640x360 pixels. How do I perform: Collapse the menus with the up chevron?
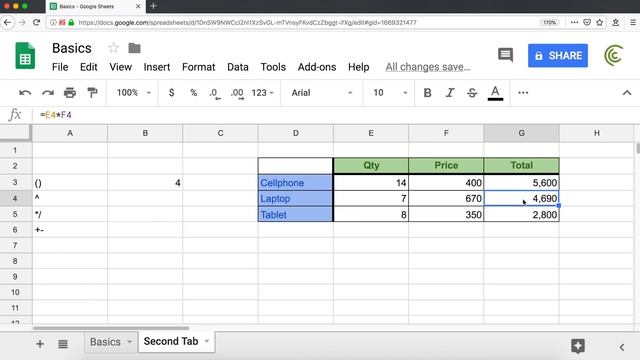pos(627,93)
